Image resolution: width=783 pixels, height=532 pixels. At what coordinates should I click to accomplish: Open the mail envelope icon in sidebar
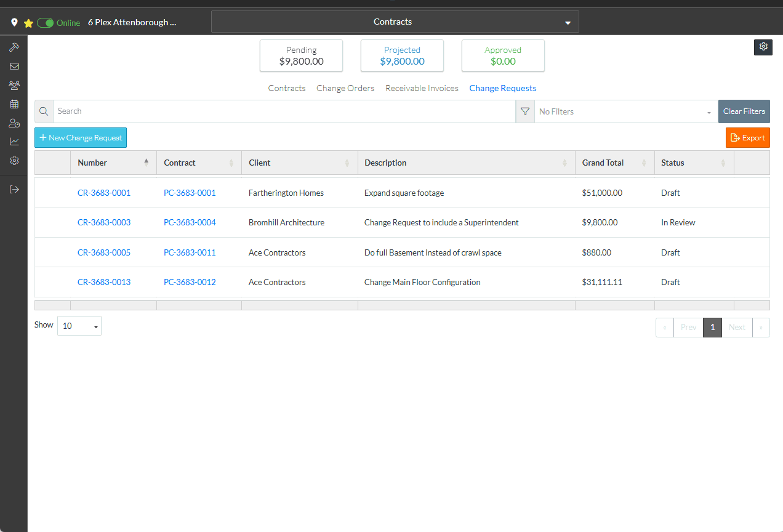pos(14,66)
